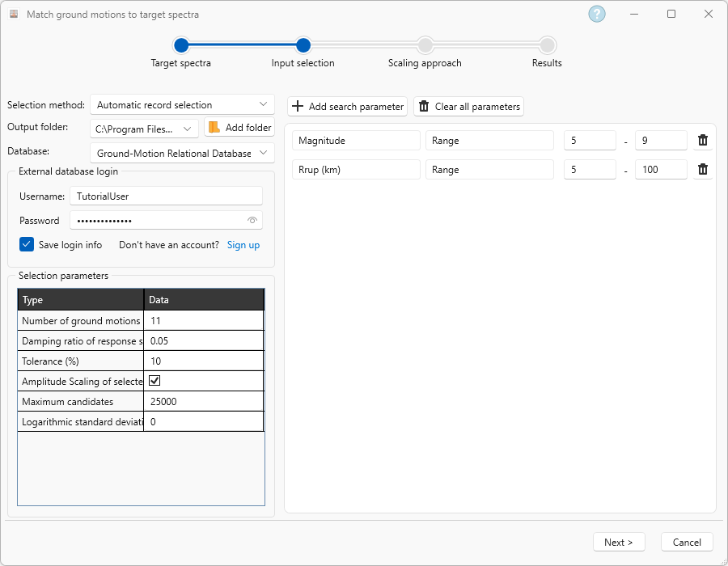Click the Tolerance (%) label cell
Viewport: 728px width, 566px height.
coord(81,361)
